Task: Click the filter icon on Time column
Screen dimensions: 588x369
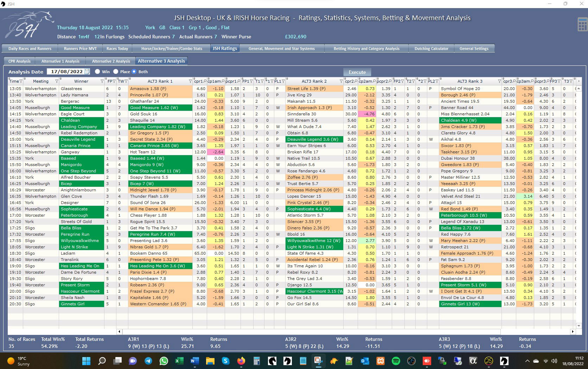Action: (20, 81)
